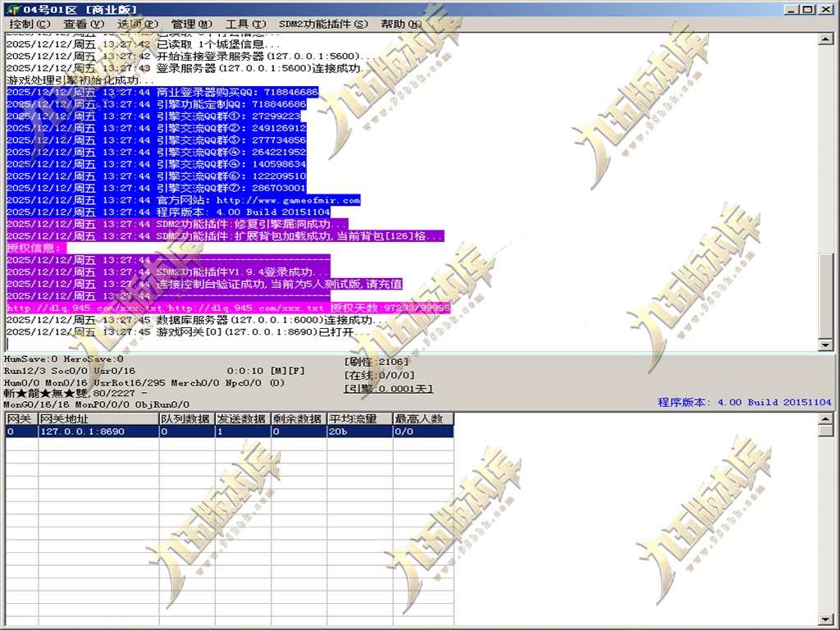
Task: Open the 查看(V) menu
Action: (84, 24)
